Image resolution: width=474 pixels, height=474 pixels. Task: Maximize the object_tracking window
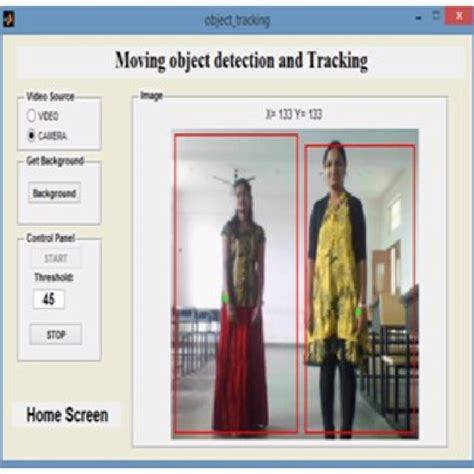pos(436,16)
